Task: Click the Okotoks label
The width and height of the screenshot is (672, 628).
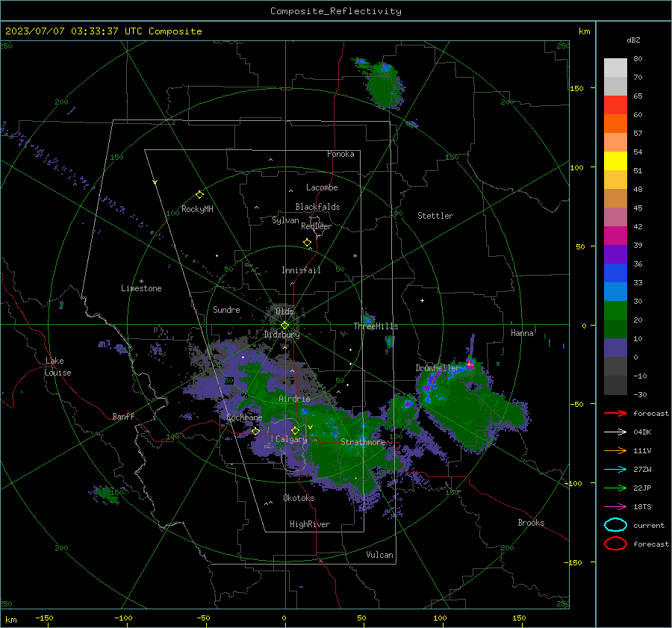Action: [299, 498]
